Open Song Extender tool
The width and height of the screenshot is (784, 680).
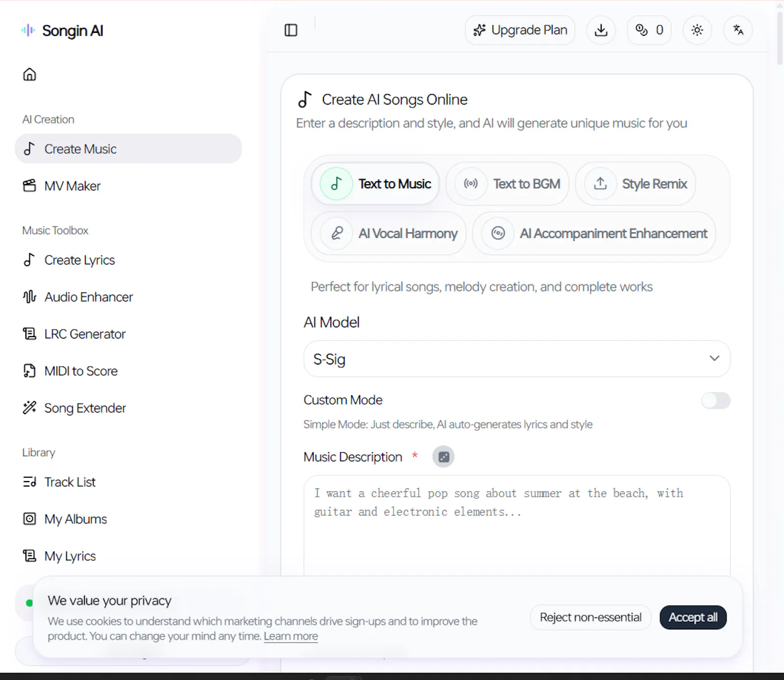(x=128, y=408)
